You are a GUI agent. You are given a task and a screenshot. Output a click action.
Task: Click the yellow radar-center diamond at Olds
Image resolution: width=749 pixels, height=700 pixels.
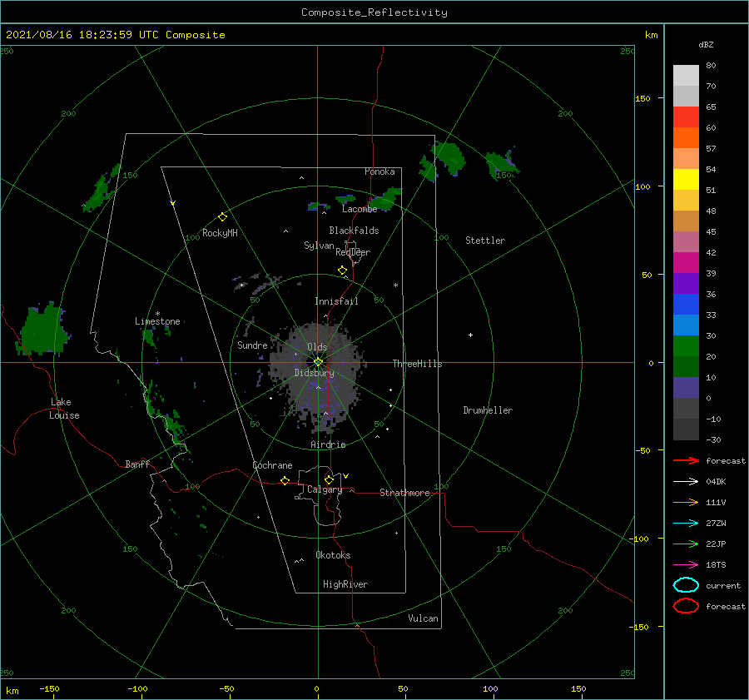pyautogui.click(x=318, y=362)
